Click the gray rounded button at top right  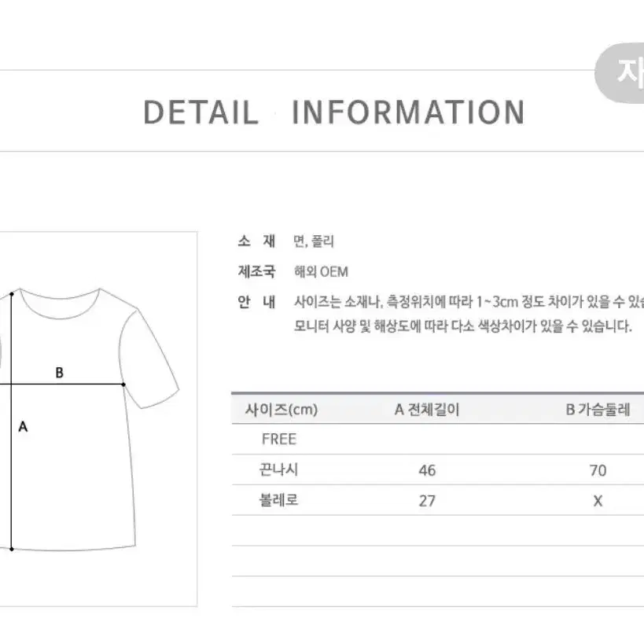[x=620, y=72]
